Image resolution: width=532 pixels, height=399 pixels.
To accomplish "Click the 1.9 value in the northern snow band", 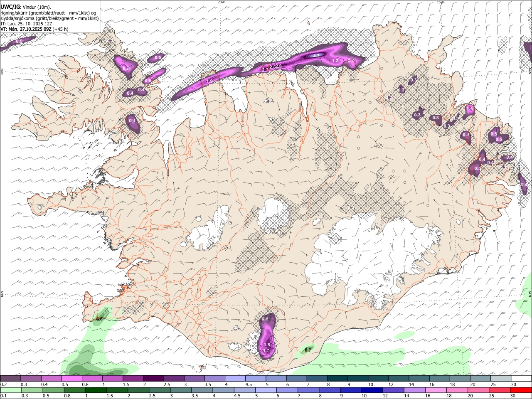I will pos(209,81).
